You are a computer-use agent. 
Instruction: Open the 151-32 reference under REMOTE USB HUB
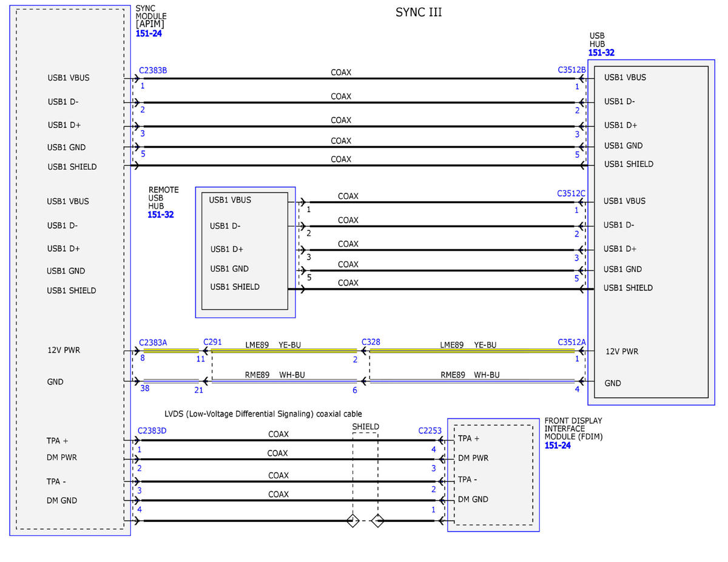pyautogui.click(x=161, y=215)
